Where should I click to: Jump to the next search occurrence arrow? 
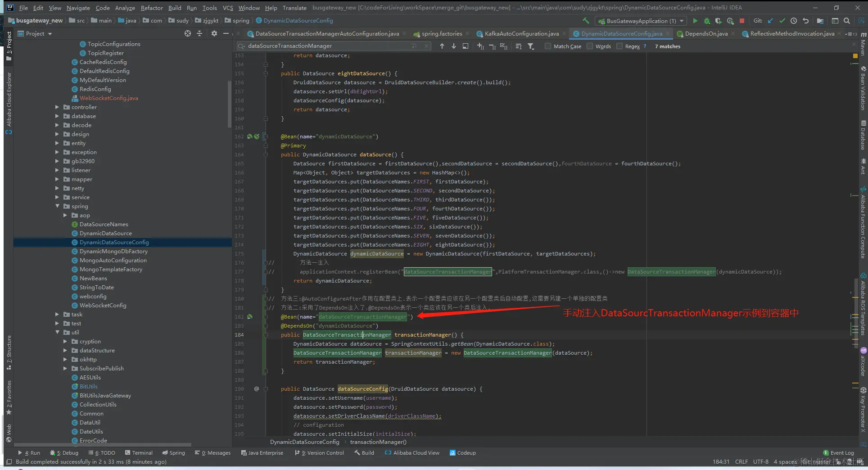[x=453, y=46]
